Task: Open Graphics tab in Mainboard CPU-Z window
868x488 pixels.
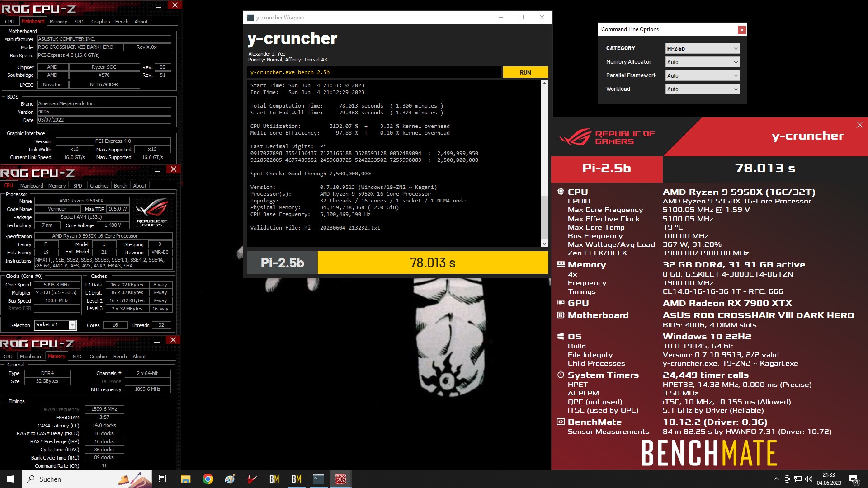Action: pos(100,22)
